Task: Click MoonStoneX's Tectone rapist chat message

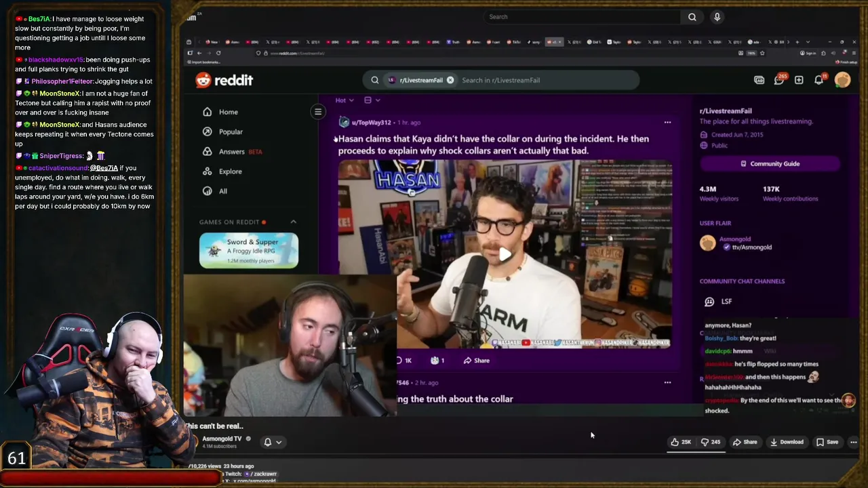Action: [x=84, y=103]
